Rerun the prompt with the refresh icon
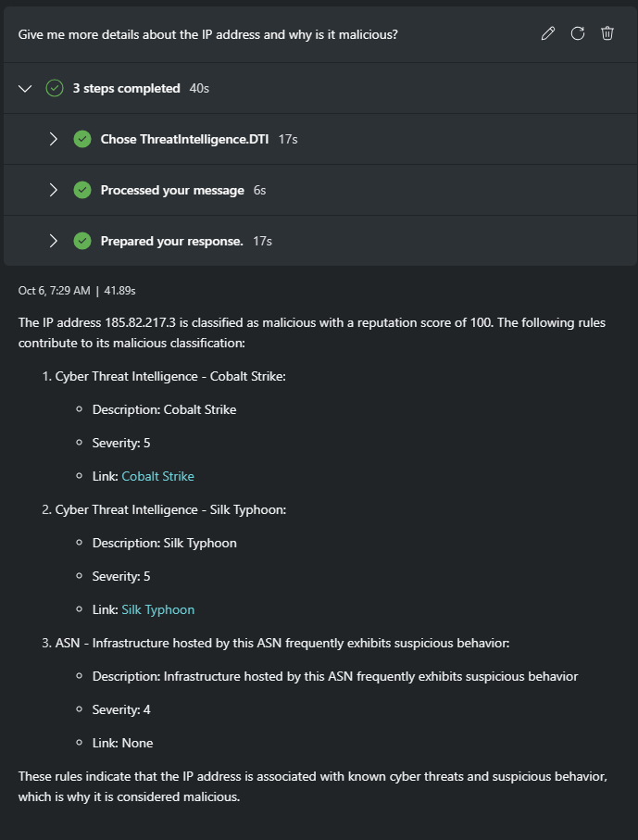Screen dimensions: 638x840 point(578,33)
